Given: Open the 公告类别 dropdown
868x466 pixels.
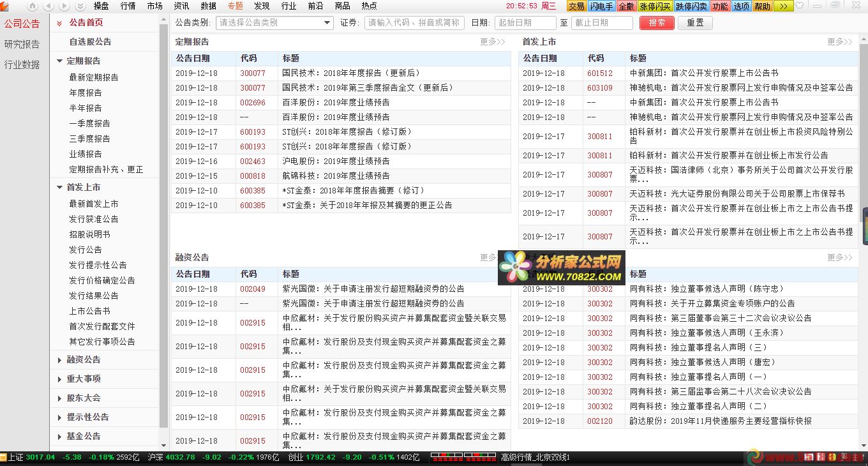Looking at the screenshot, I should coord(274,22).
